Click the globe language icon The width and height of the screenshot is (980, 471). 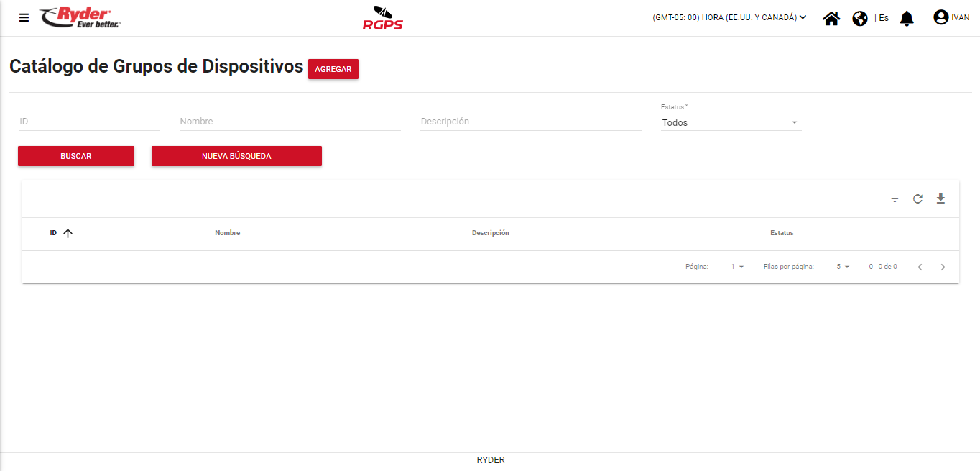click(860, 18)
